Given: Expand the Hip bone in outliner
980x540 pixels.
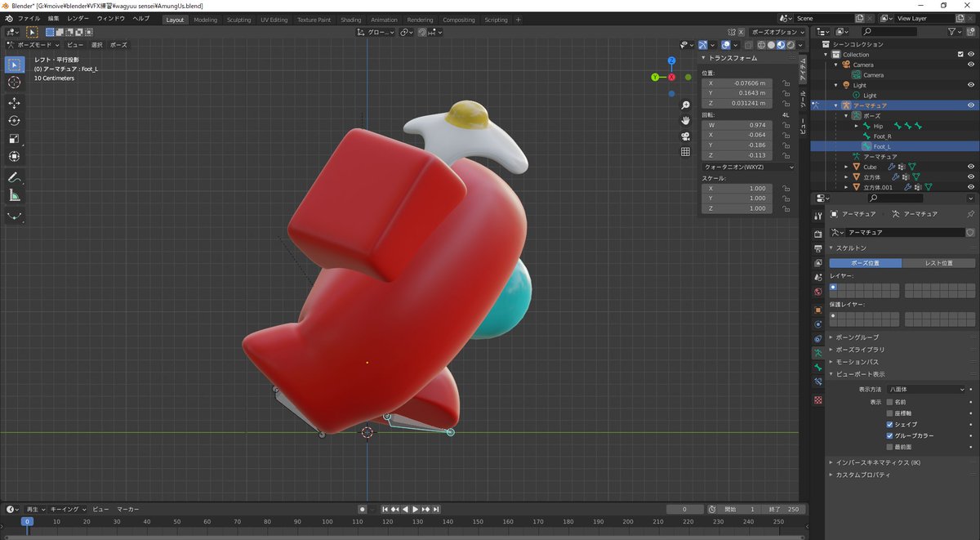Looking at the screenshot, I should click(x=857, y=126).
